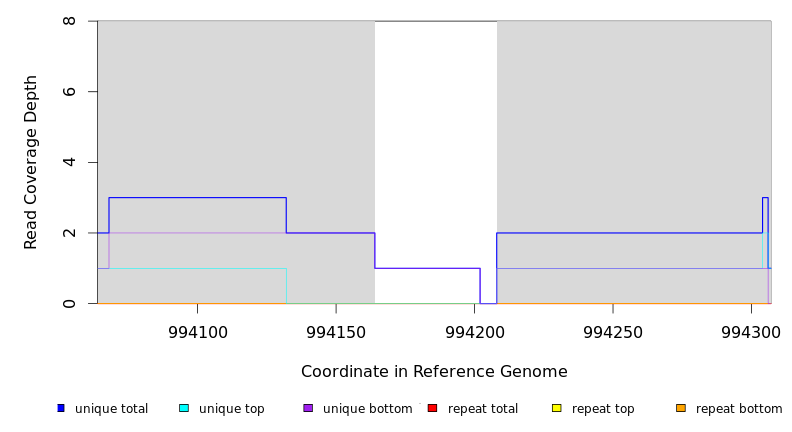Click the 994100 x-axis tick label
Screen dimensions: 792x432
pyautogui.click(x=197, y=332)
